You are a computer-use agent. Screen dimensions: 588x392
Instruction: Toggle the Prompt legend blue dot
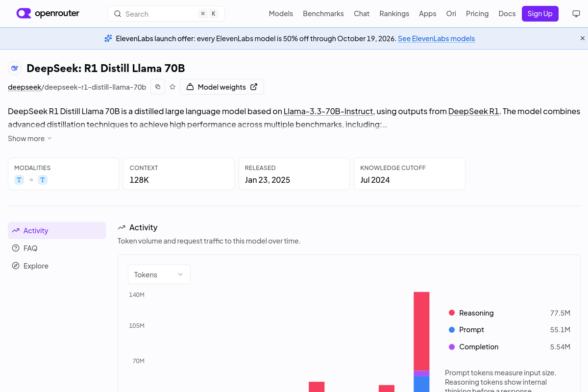click(452, 330)
